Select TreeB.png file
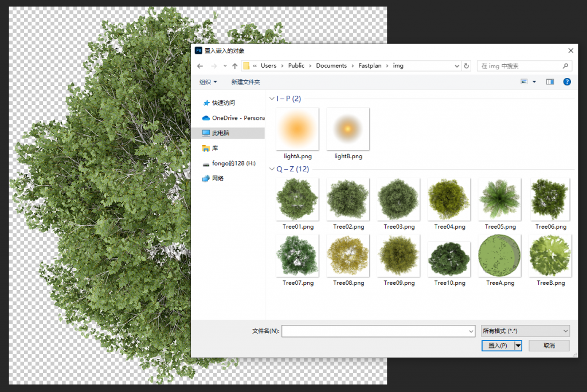 pyautogui.click(x=550, y=260)
